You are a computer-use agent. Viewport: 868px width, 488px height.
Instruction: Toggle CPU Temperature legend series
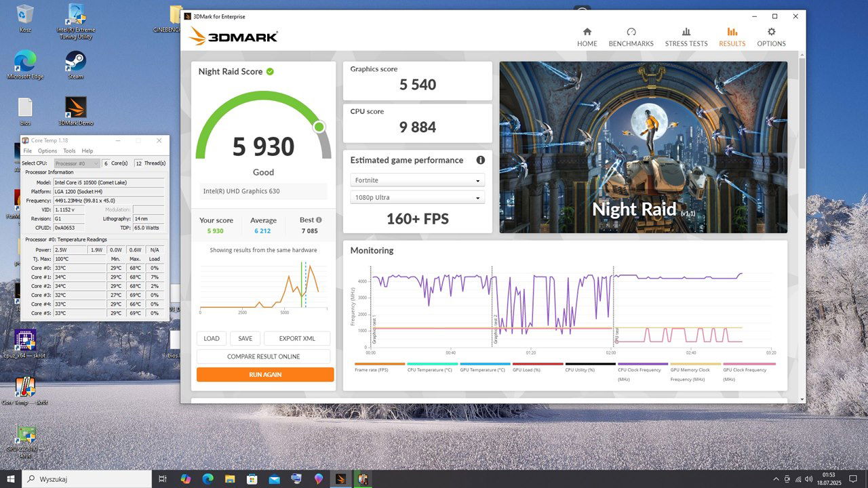(x=432, y=367)
